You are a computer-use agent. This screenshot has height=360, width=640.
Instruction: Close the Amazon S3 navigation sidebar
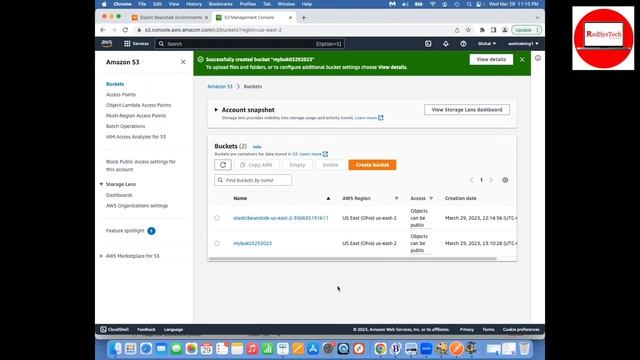183,62
